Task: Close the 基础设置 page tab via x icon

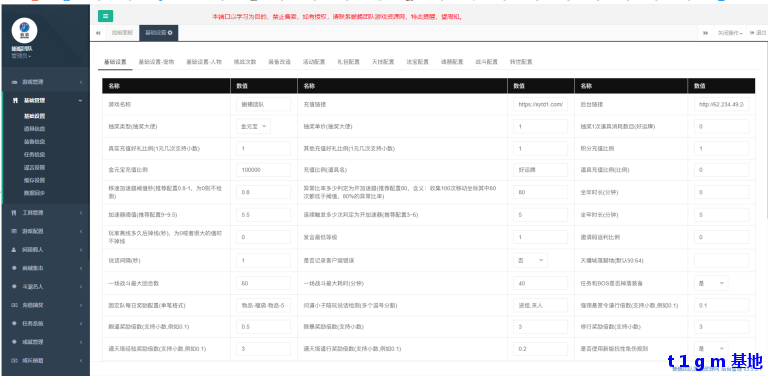Action: coord(170,33)
